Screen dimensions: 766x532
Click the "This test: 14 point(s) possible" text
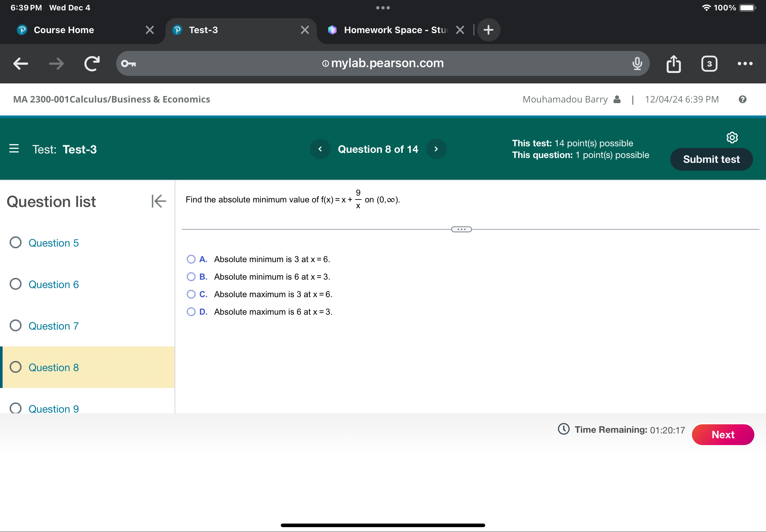point(572,143)
